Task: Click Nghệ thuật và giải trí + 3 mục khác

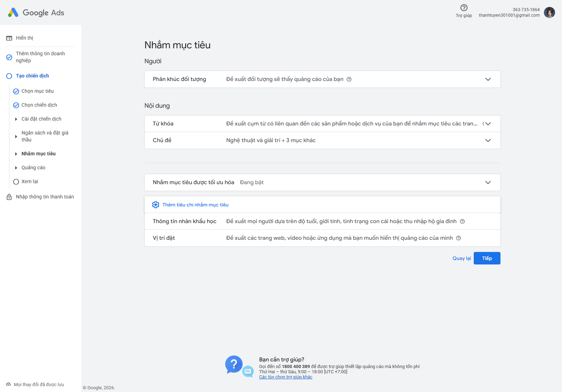Action: (x=271, y=140)
